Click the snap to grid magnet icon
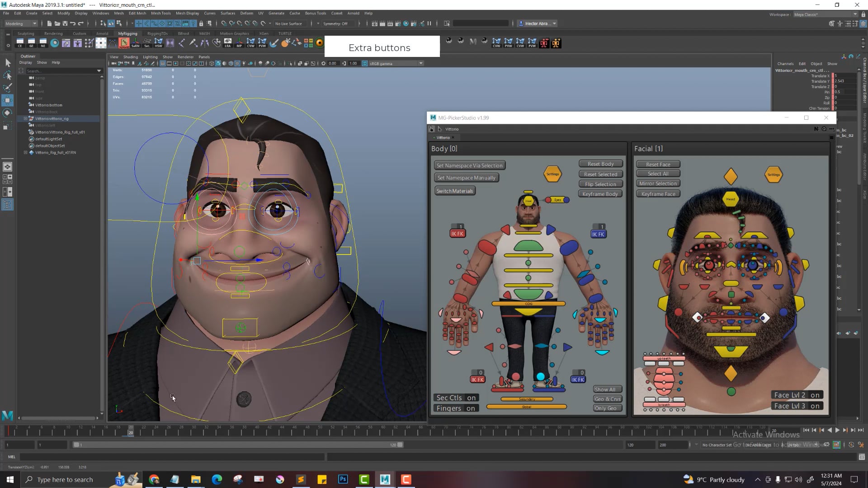The image size is (868, 488). pyautogui.click(x=224, y=23)
